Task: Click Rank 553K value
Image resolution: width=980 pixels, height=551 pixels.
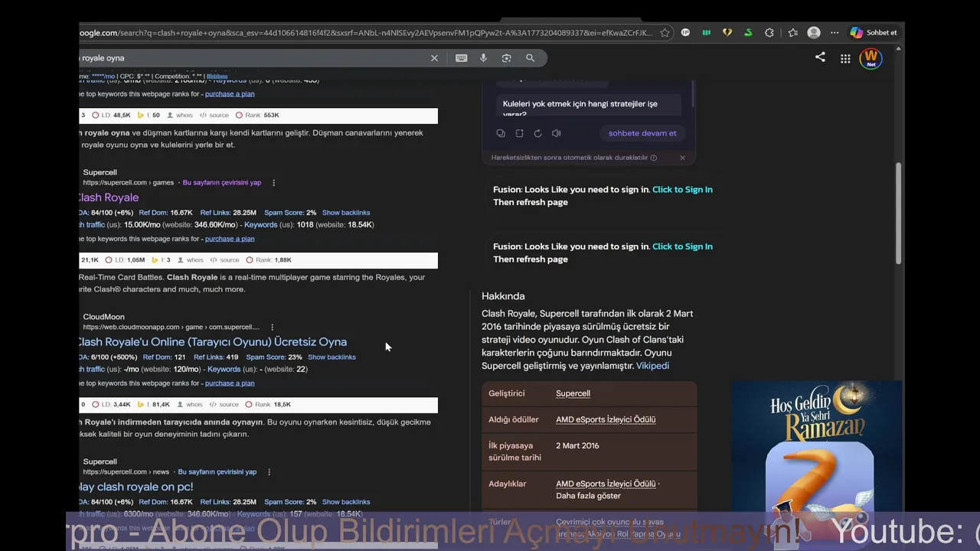Action: pyautogui.click(x=271, y=116)
